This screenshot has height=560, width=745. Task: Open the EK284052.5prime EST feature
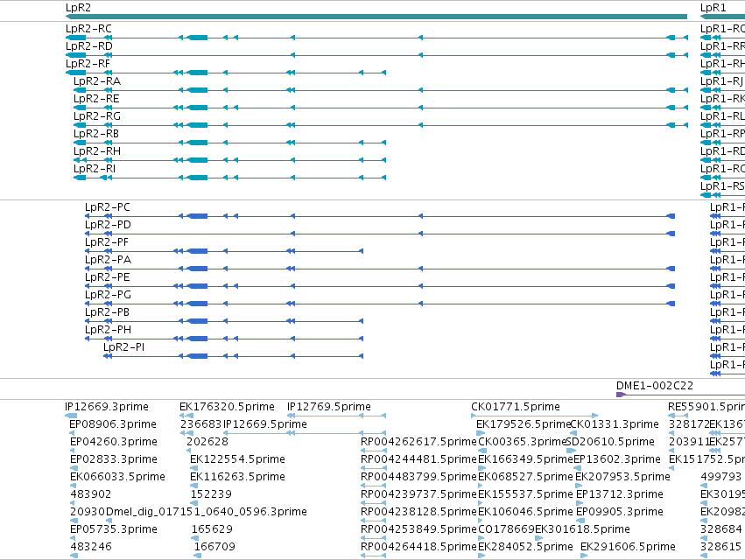click(481, 556)
